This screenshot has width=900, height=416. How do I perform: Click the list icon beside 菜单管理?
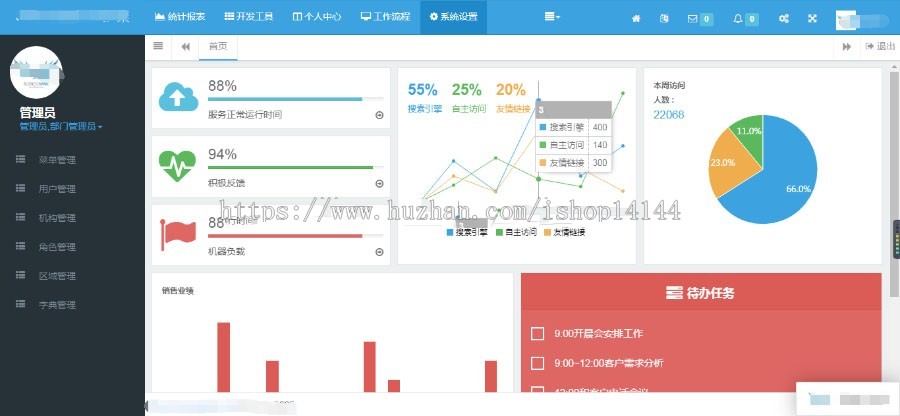pyautogui.click(x=21, y=160)
